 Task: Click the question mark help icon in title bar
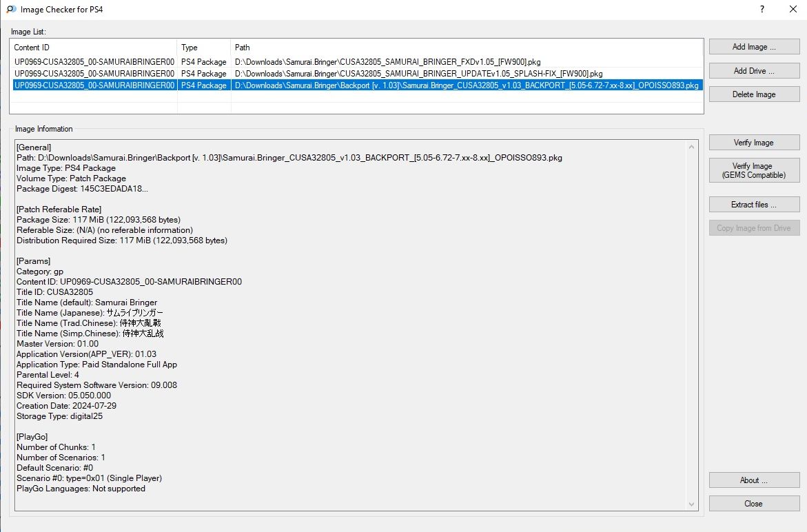pyautogui.click(x=762, y=9)
